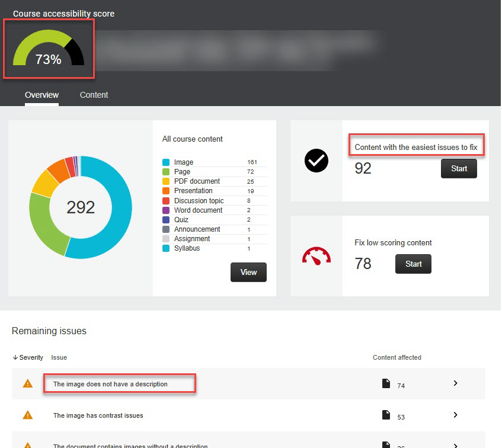Click the content affected count 74
The height and width of the screenshot is (448, 502).
tap(401, 386)
